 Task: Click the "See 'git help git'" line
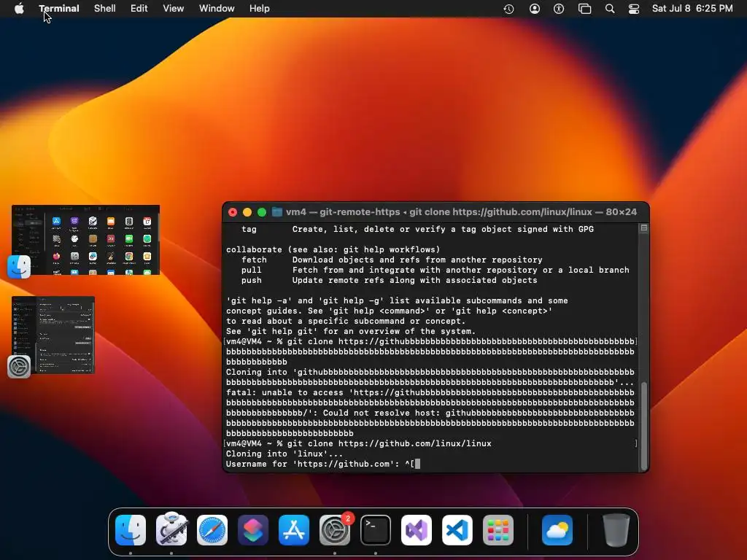tap(351, 332)
